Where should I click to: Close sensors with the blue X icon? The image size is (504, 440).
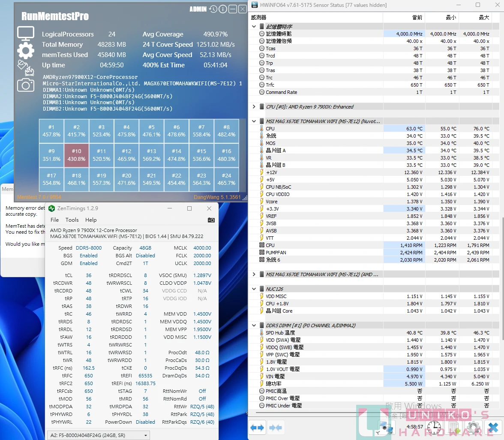tap(493, 428)
